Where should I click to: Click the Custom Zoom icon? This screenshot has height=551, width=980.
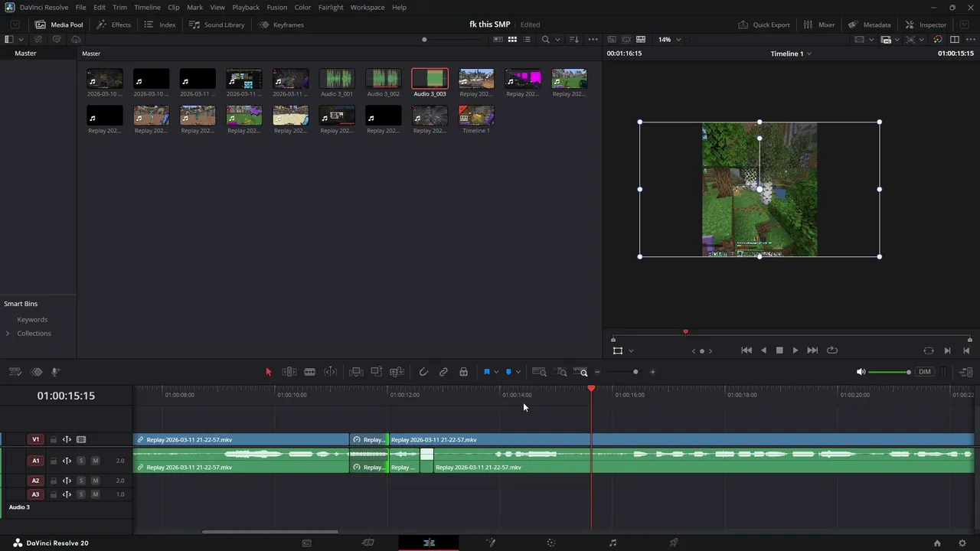tap(581, 372)
